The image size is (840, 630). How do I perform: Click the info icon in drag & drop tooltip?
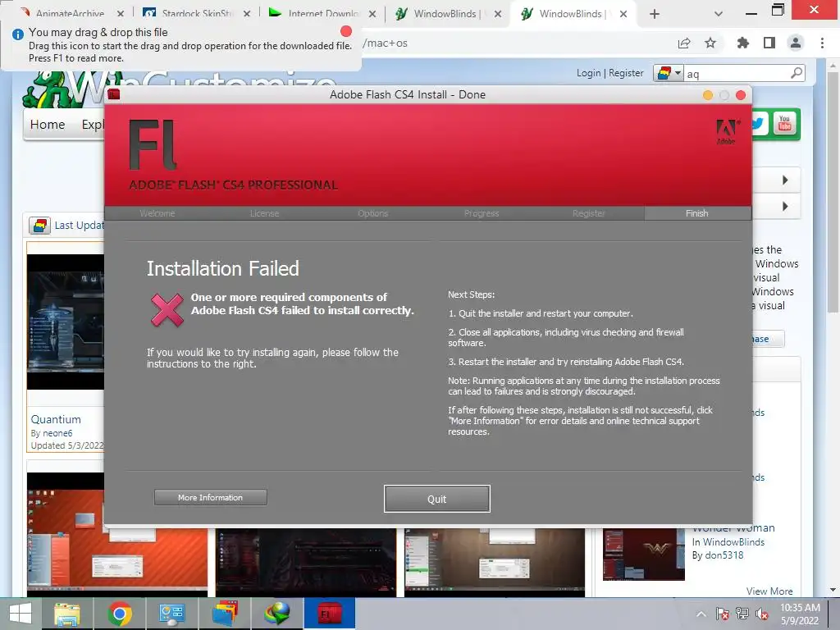click(x=18, y=34)
